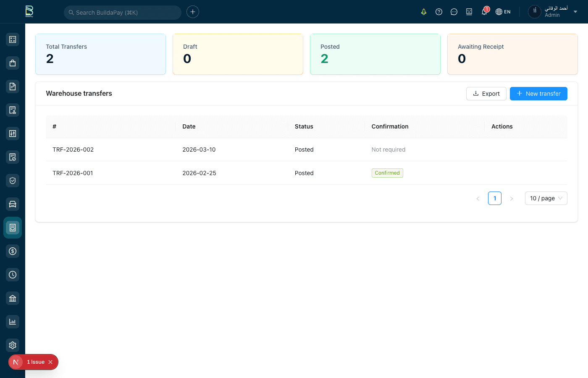The height and width of the screenshot is (378, 588).
Task: Click the help question mark icon
Action: tap(439, 12)
